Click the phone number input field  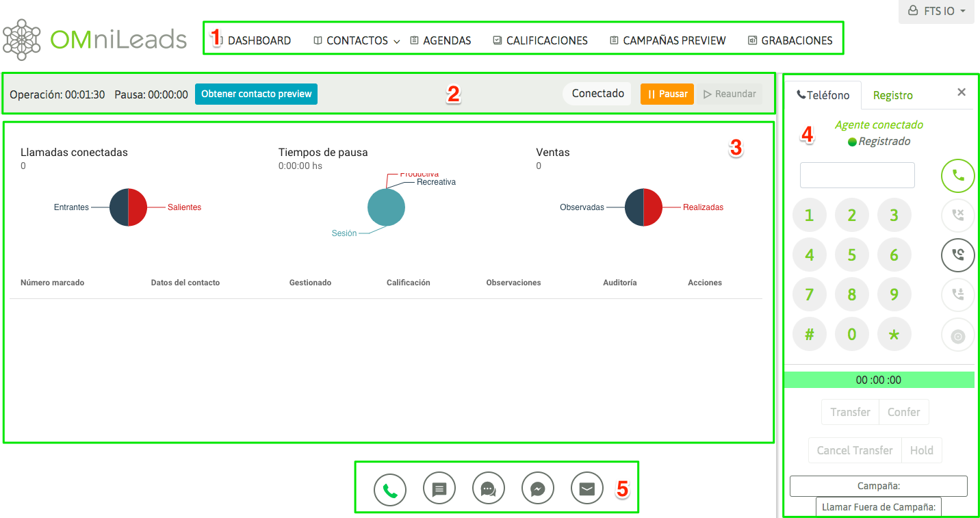[857, 175]
